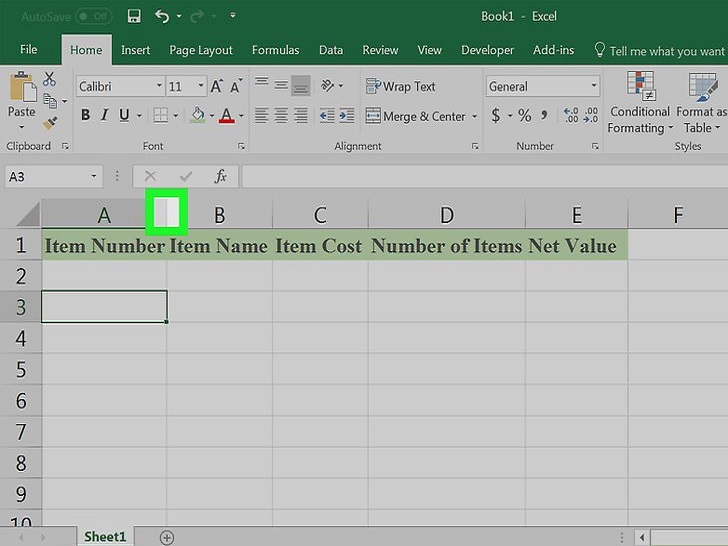Toggle Wrap Text
The image size is (728, 546).
coord(400,86)
